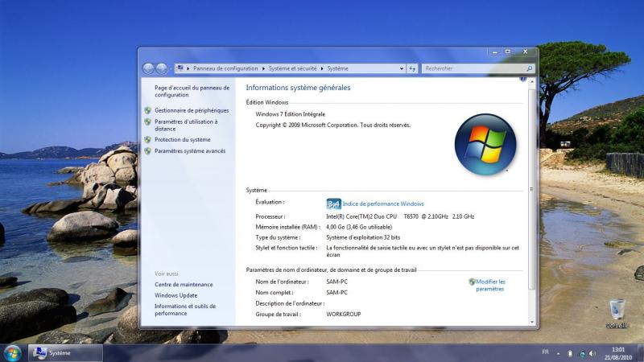Click the Rechercher search field
The image size is (644, 362).
tap(471, 69)
